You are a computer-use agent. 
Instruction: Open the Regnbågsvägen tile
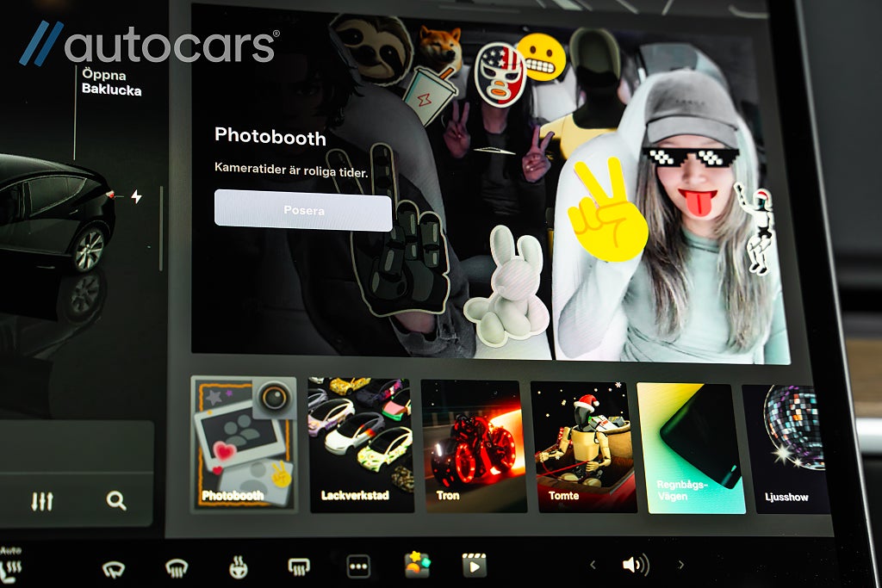(x=692, y=449)
